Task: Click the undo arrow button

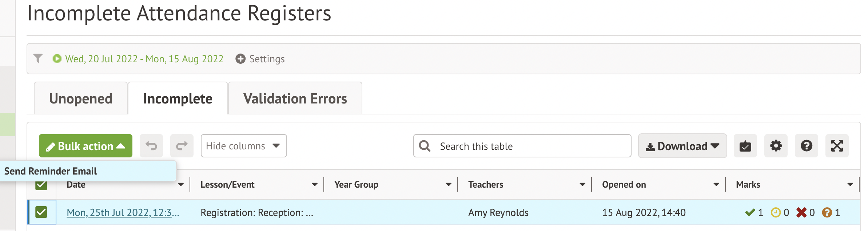Action: point(151,146)
